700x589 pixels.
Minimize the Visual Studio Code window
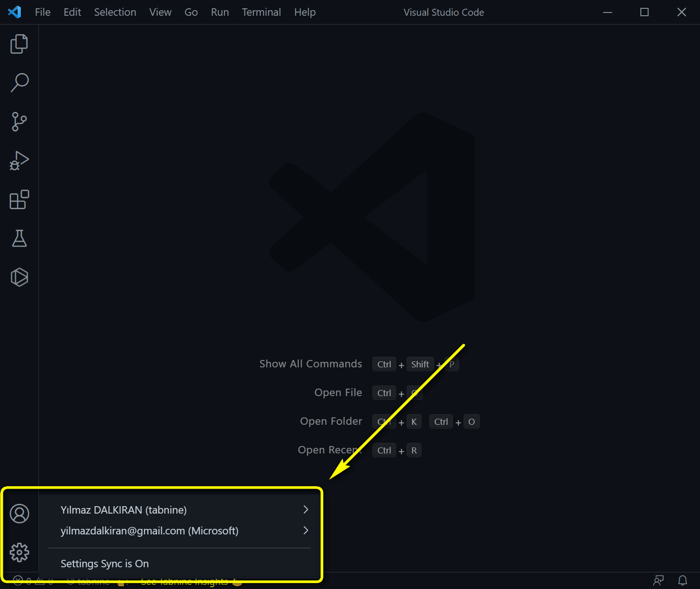tap(607, 12)
